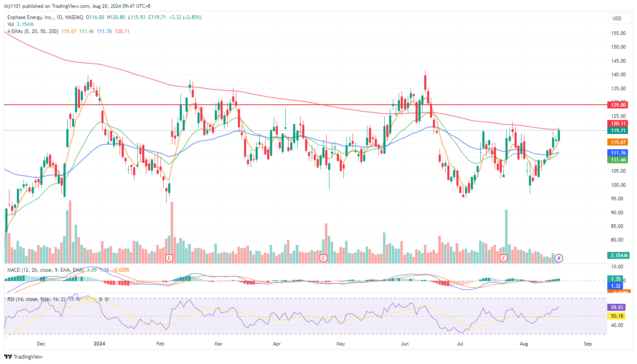The image size is (637, 364).
Task: Click the Mar label on time axis
Action: click(219, 344)
